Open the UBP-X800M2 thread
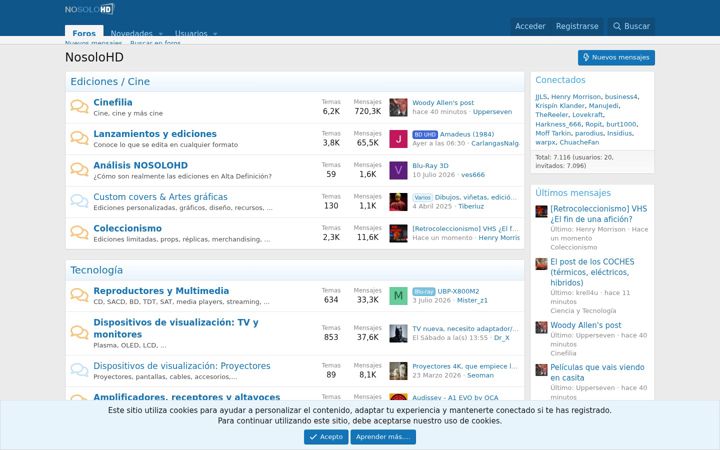This screenshot has width=720, height=450. point(458,291)
